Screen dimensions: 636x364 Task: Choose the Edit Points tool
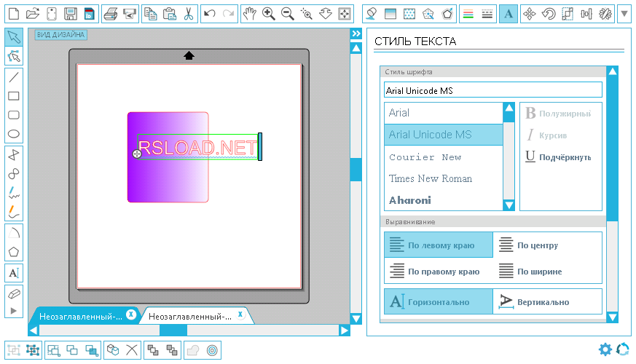coord(14,56)
